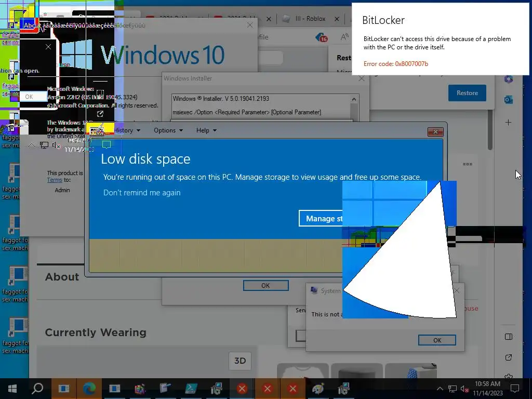Click the About heading on Roblox page
This screenshot has height=399, width=532.
[x=62, y=277]
